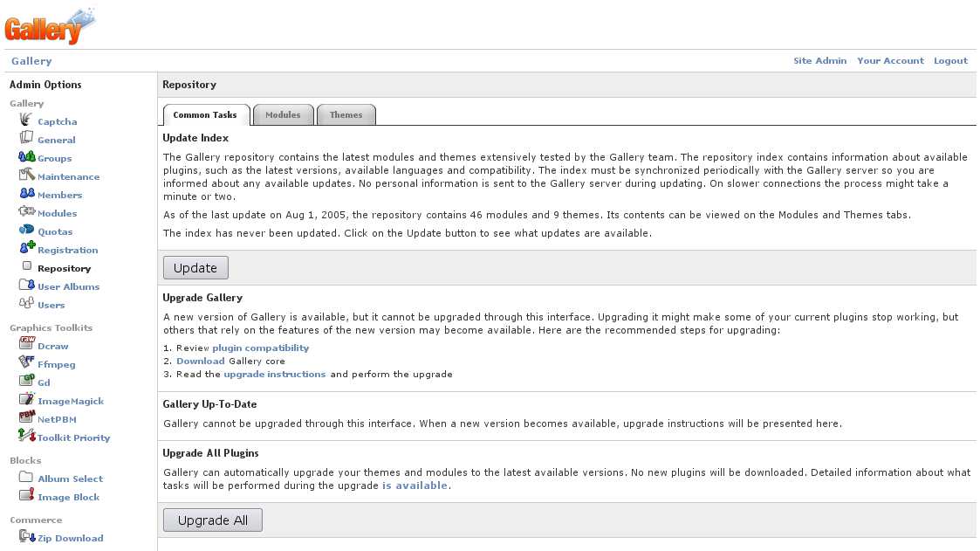Click the Repository box icon
This screenshot has width=980, height=551.
point(27,265)
